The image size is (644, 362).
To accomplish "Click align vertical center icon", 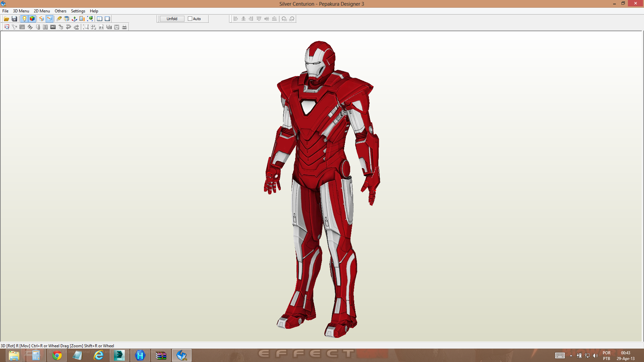I will [x=267, y=19].
